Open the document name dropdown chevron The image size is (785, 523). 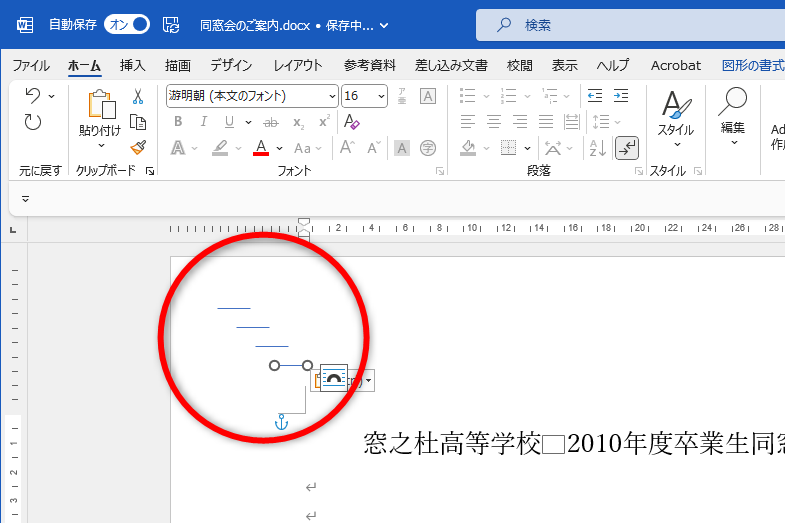[x=384, y=26]
